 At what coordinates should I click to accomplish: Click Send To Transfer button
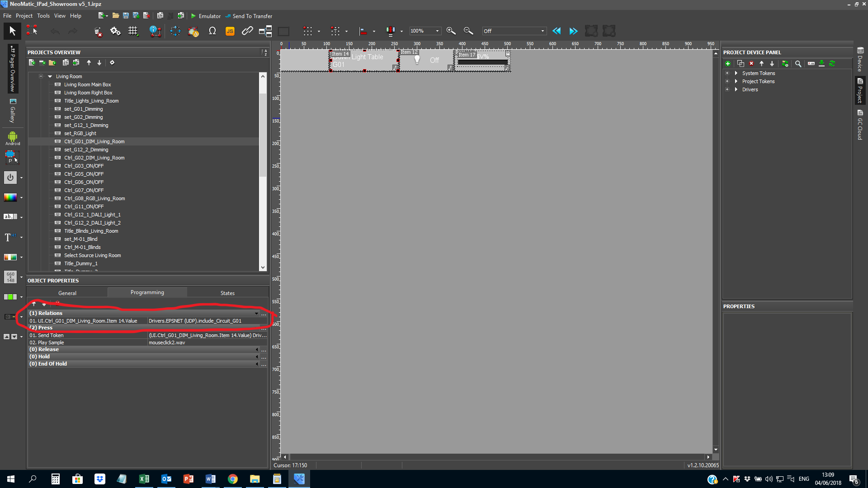coord(249,16)
